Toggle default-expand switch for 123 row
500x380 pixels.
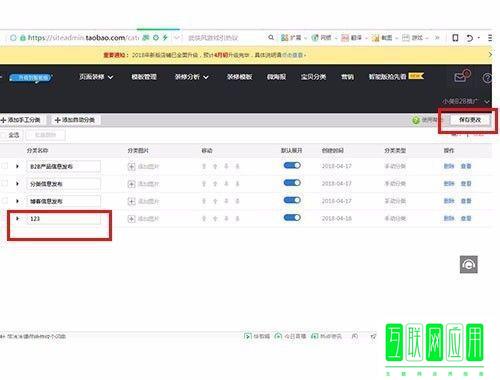[x=292, y=218]
